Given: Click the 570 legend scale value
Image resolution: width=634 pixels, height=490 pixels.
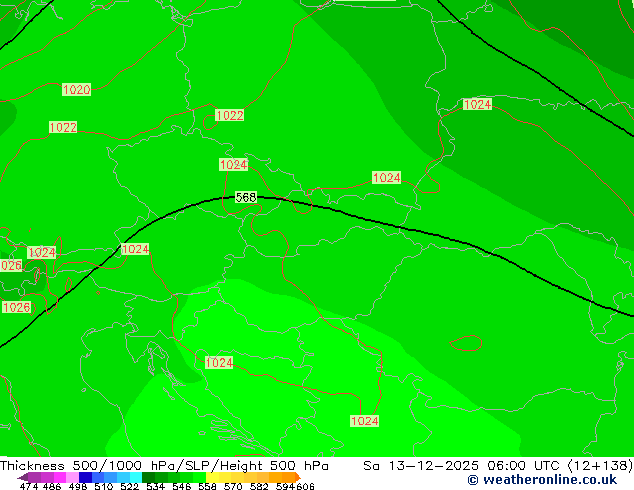Looking at the screenshot, I should click(233, 486).
